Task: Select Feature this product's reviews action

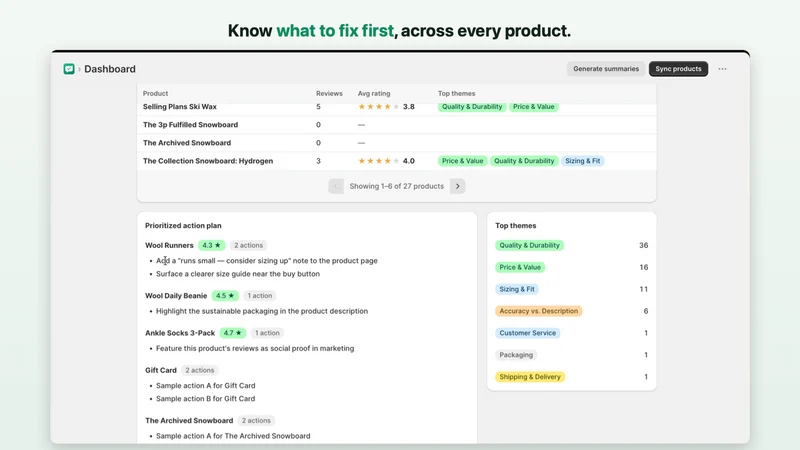Action: click(255, 348)
